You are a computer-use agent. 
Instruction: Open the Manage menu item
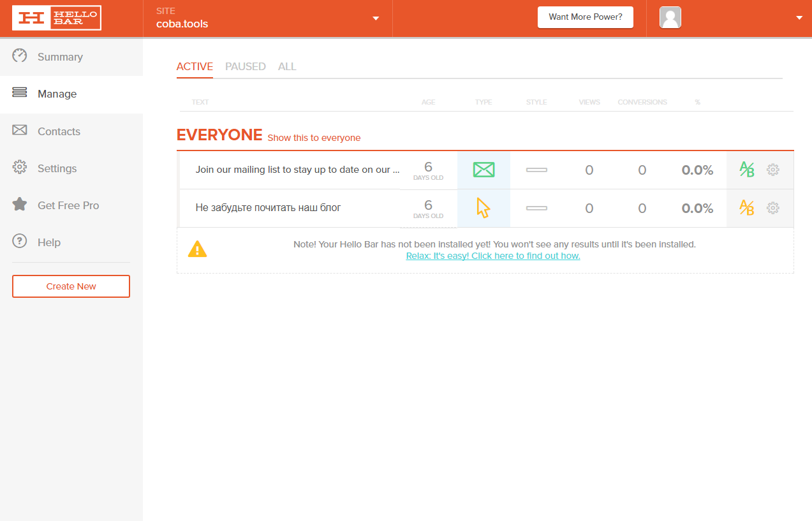click(x=71, y=94)
